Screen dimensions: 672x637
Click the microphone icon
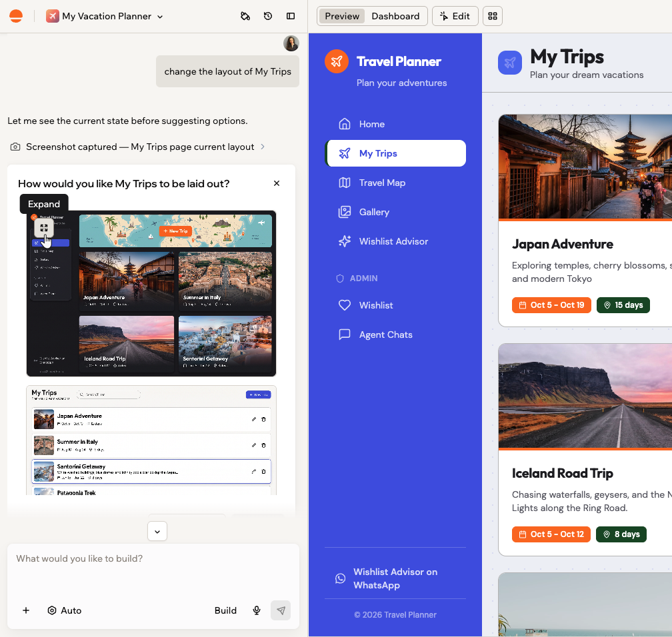[257, 610]
